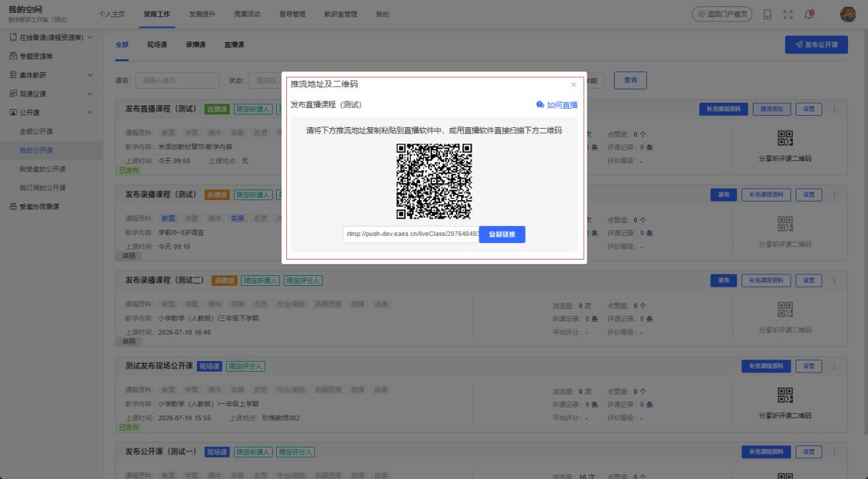Click the monitor icon in top bar
868x479 pixels.
768,14
